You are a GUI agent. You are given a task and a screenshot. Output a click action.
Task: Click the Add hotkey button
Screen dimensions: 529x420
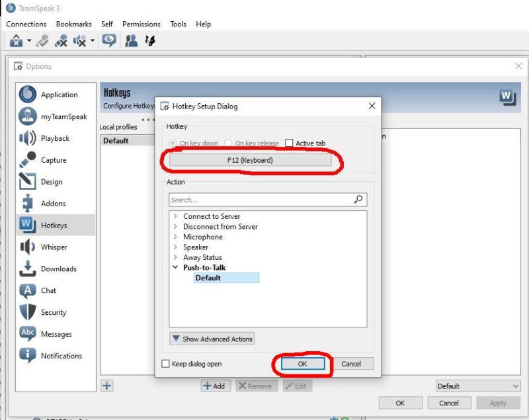click(x=216, y=386)
